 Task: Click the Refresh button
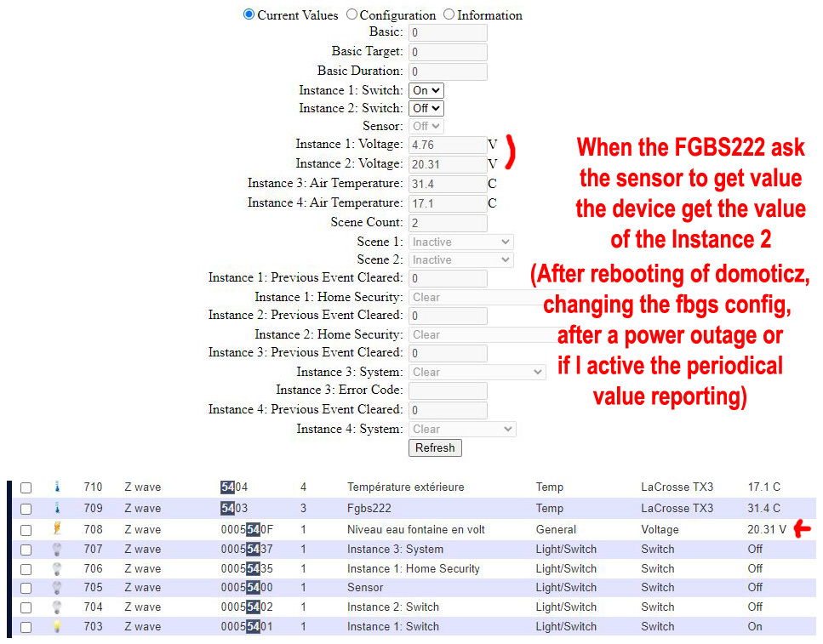pyautogui.click(x=435, y=447)
